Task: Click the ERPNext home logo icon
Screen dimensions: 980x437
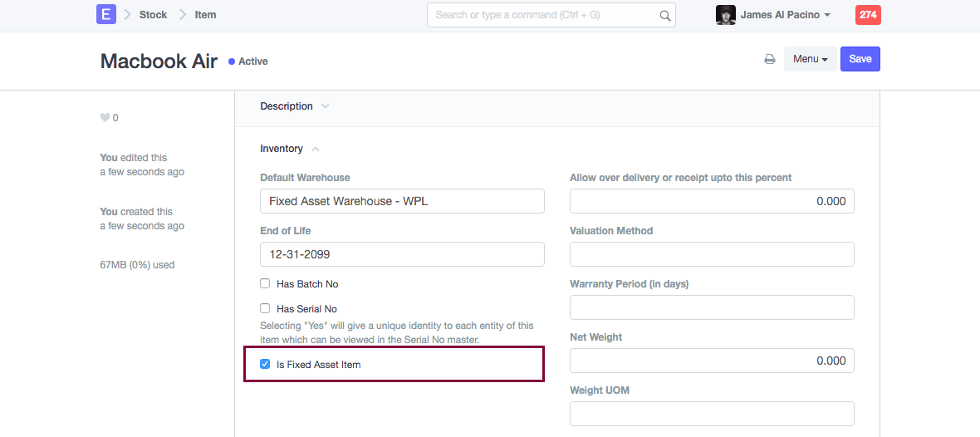Action: click(x=105, y=14)
